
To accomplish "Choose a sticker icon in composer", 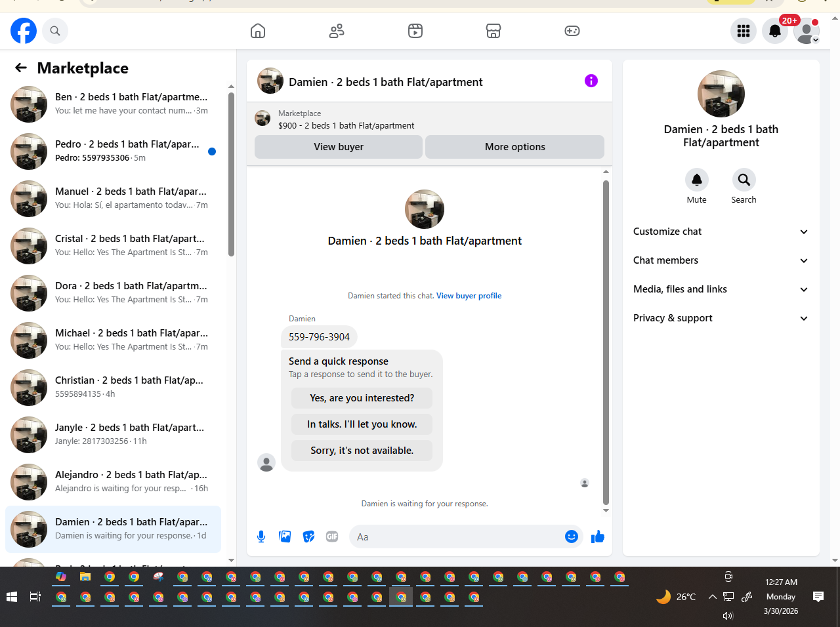I will pyautogui.click(x=308, y=536).
